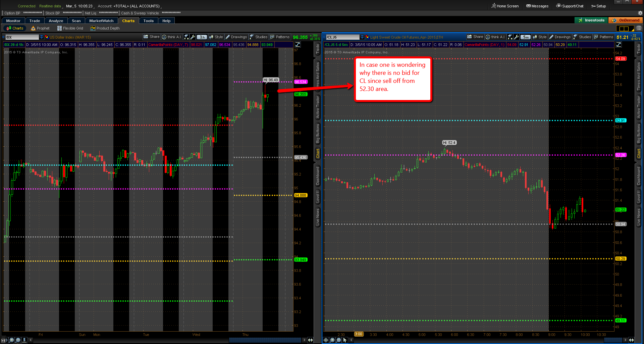Image resolution: width=644 pixels, height=344 pixels.
Task: Open Active Trader panel on /DX chart
Action: pyautogui.click(x=317, y=107)
